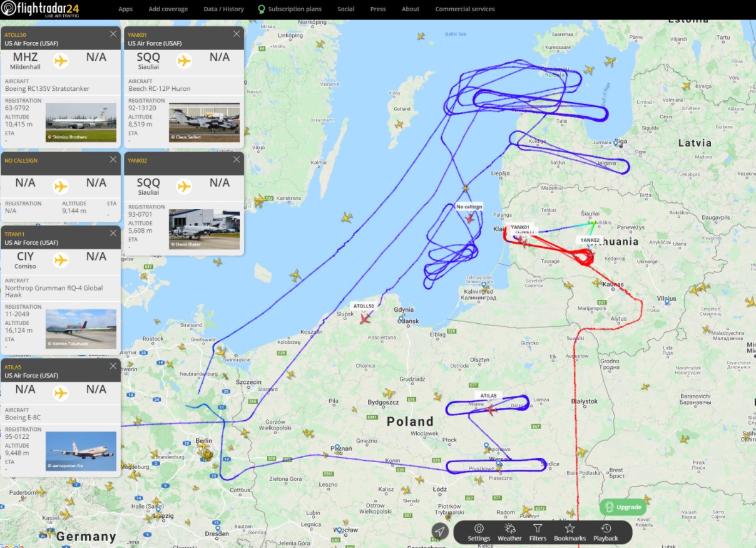Click the Riga airport pin
The width and height of the screenshot is (756, 548).
click(616, 142)
